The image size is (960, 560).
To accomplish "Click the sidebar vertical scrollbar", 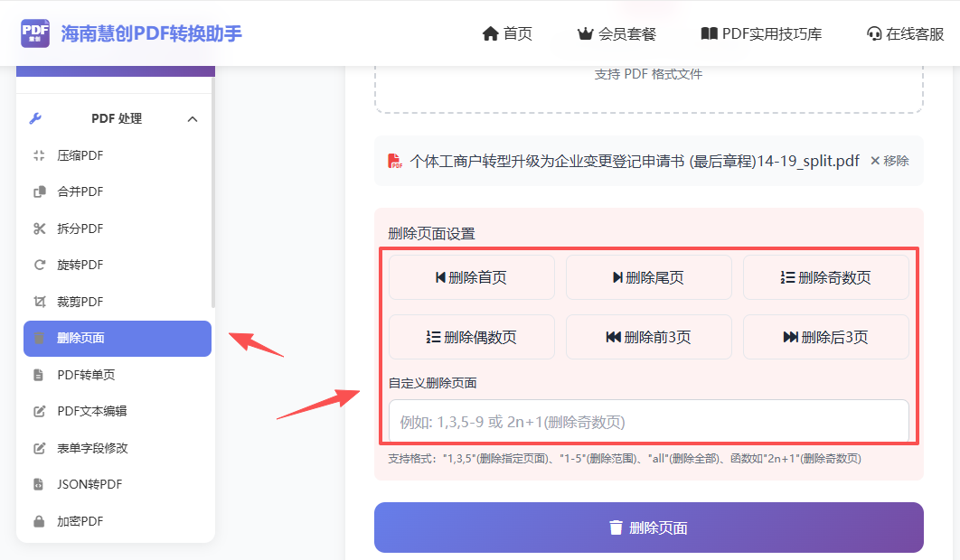I will (x=213, y=192).
